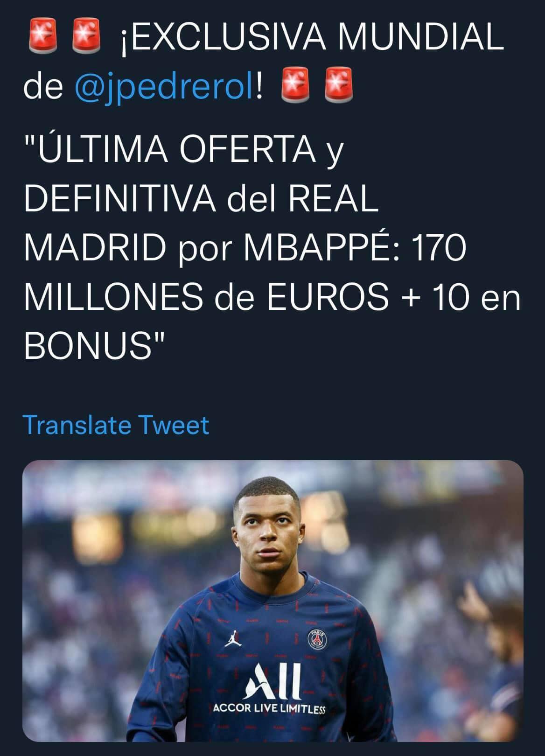Click the Jordan Jumpman logo on the shirt
The height and width of the screenshot is (756, 545).
[x=230, y=639]
